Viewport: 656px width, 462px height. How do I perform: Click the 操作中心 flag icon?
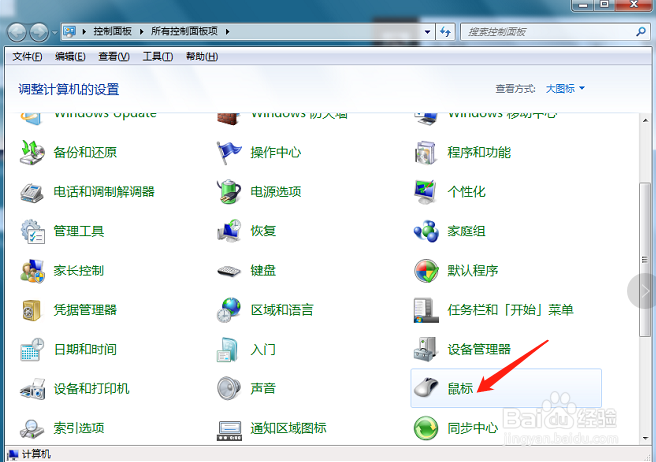click(x=229, y=152)
